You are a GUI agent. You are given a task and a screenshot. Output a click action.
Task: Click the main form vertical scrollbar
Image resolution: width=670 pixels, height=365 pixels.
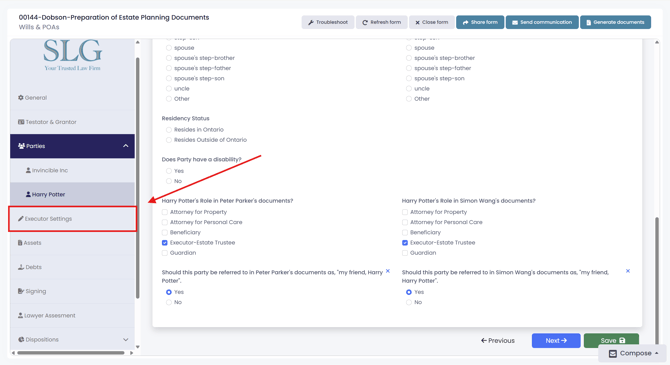657,280
